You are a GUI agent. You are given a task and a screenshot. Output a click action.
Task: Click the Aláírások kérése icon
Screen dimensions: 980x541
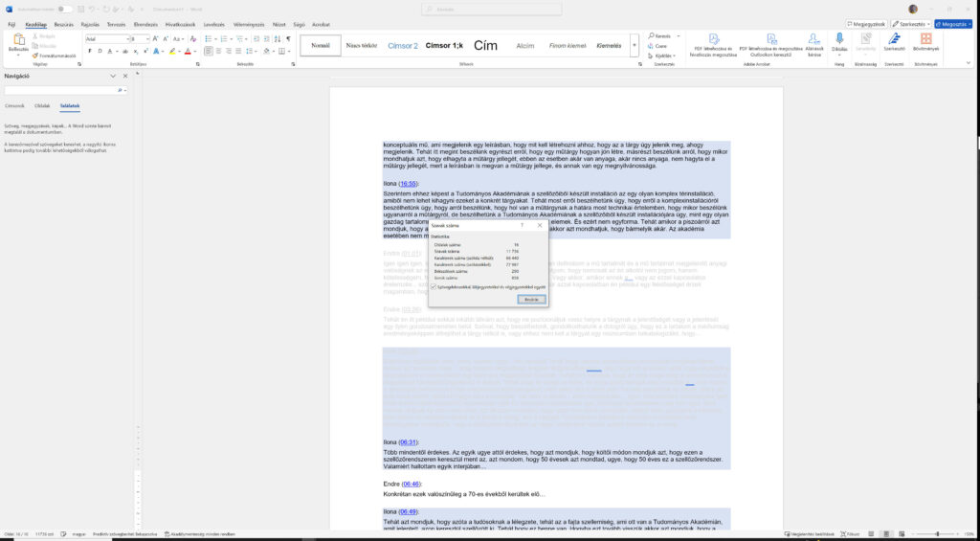point(814,40)
